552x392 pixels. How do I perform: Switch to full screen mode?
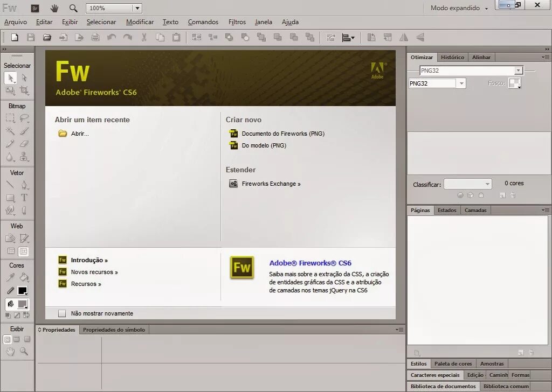click(x=27, y=339)
